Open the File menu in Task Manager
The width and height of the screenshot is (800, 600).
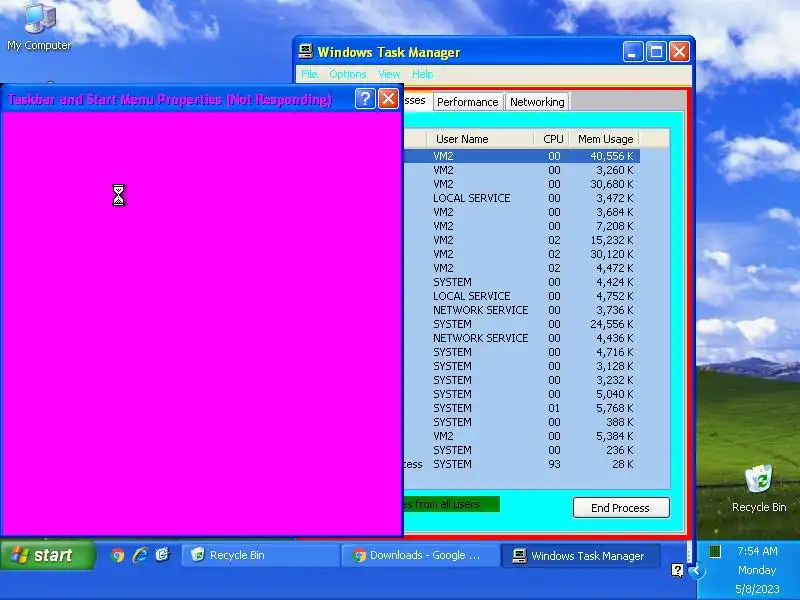coord(309,74)
